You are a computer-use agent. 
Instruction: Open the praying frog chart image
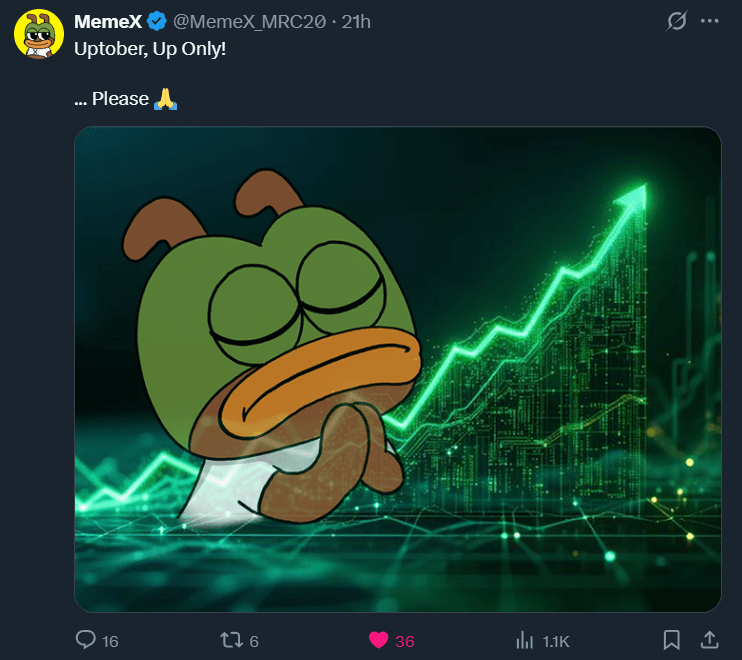click(397, 368)
